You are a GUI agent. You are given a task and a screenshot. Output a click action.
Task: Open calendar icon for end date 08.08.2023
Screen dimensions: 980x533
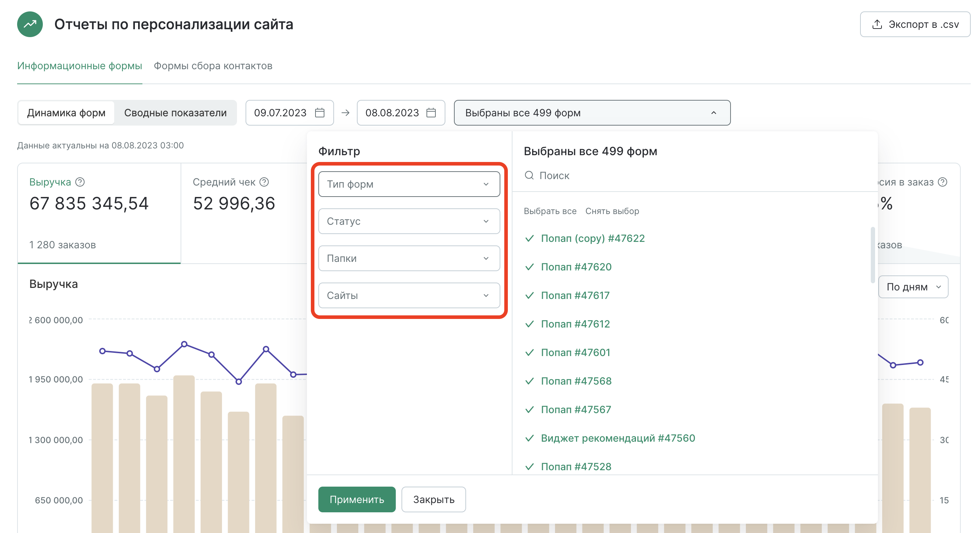[431, 112]
